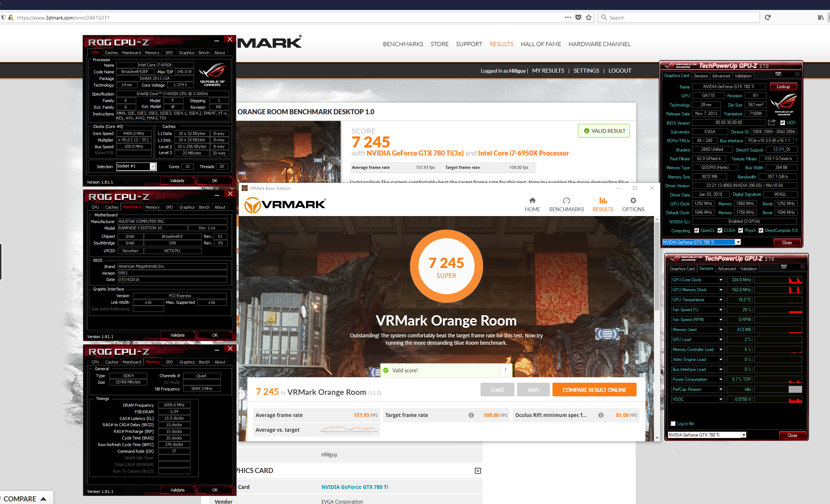Image resolution: width=830 pixels, height=504 pixels.
Task: Open the GPU Memory Clock sensor dropdown
Action: point(721,290)
